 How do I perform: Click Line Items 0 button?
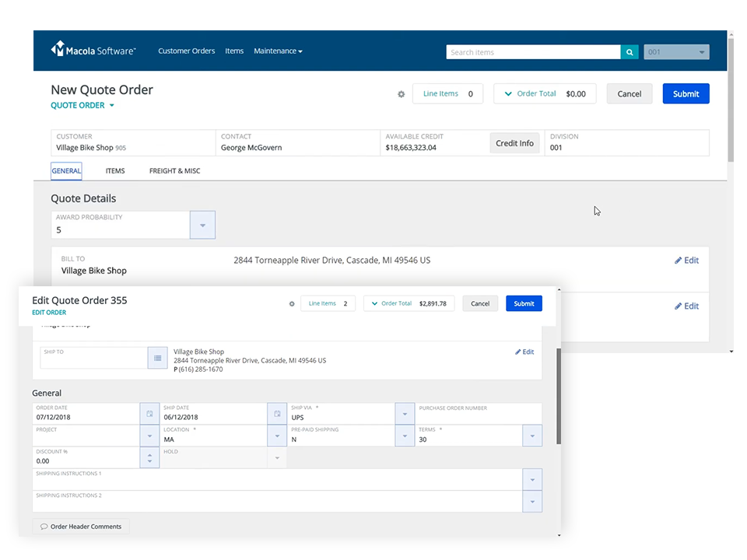[x=447, y=94]
